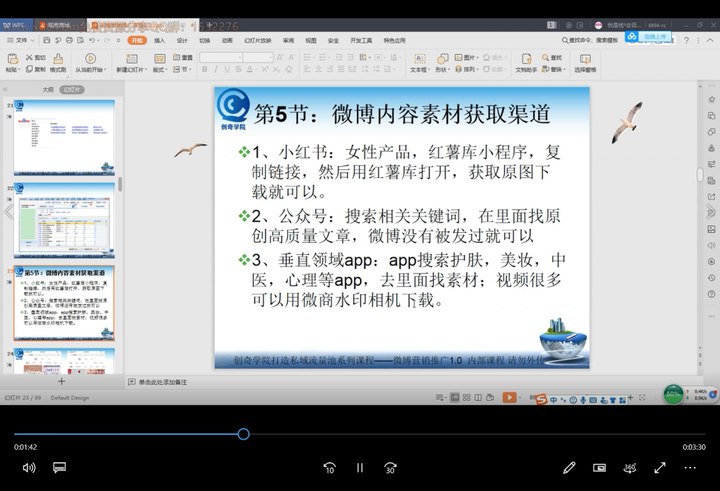Mute the video player volume
The width and height of the screenshot is (720, 491).
pyautogui.click(x=29, y=468)
